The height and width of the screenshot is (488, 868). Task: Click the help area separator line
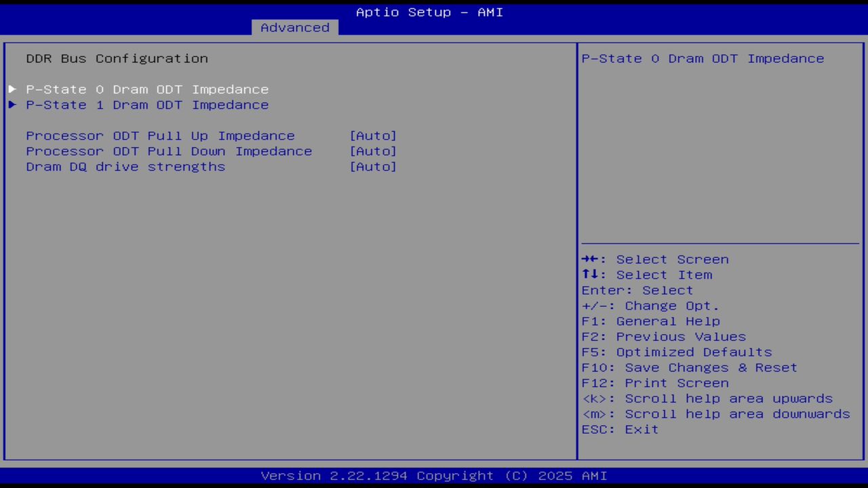tap(720, 242)
